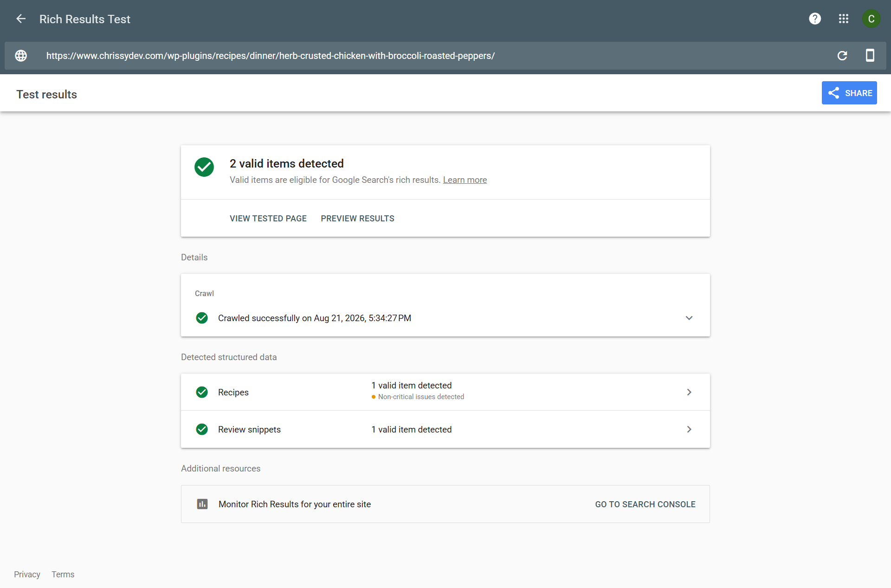Click the 'Additional resources' label
The width and height of the screenshot is (891, 588).
click(x=221, y=469)
